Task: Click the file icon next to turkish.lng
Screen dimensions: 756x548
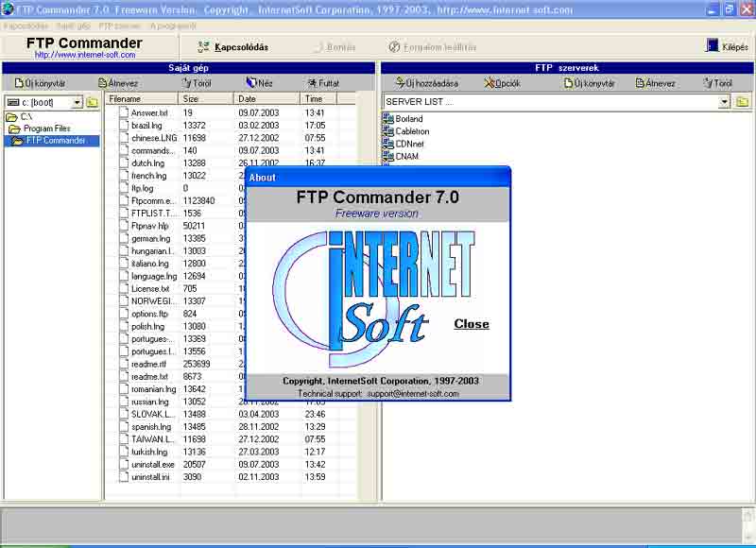Action: pos(124,452)
